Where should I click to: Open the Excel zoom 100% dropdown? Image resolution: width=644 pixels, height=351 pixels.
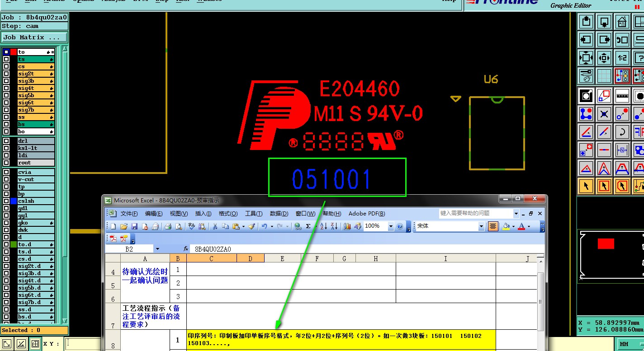[x=391, y=226]
